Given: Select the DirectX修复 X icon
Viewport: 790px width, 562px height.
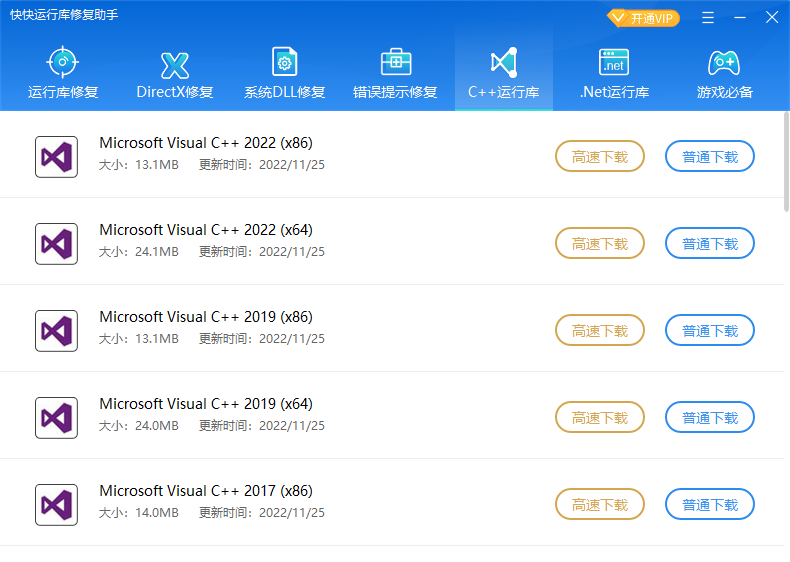Looking at the screenshot, I should [174, 66].
